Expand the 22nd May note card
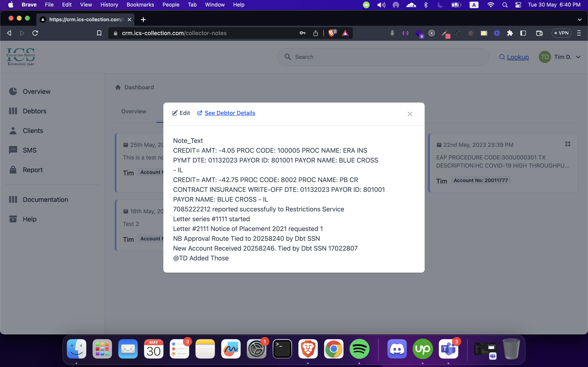Viewport: 588px width, 367px height. (x=568, y=144)
